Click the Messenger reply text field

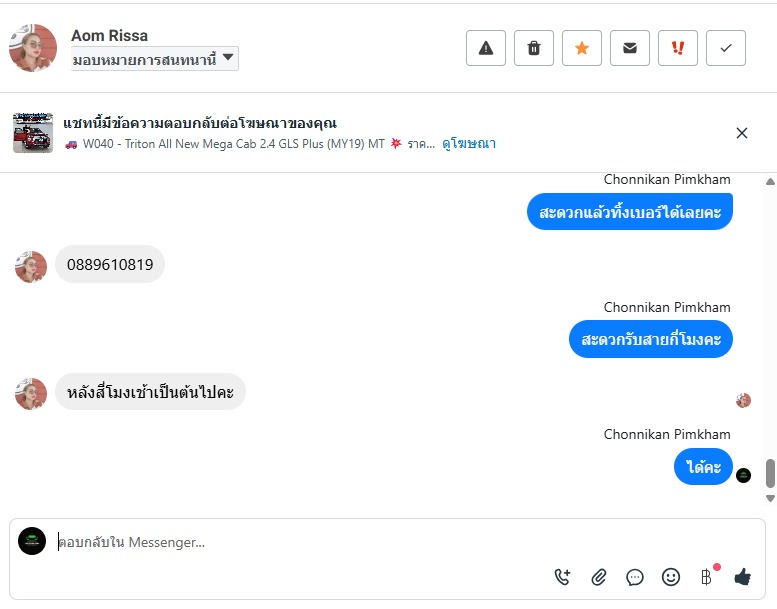(x=300, y=543)
